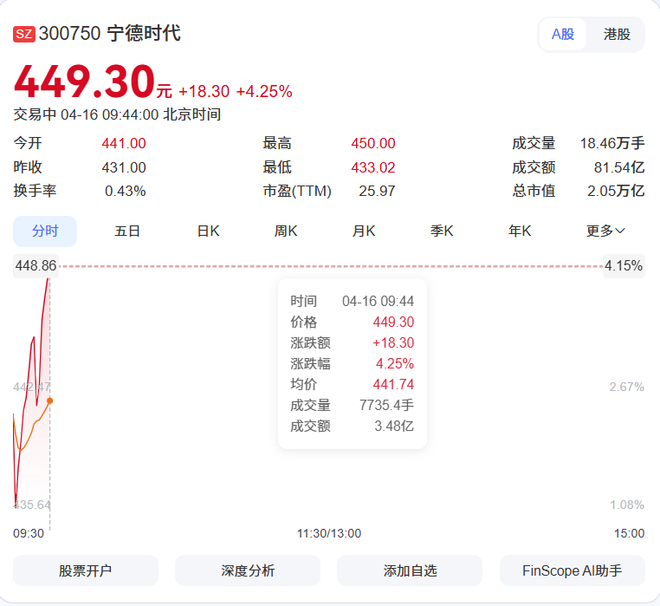
Task: Click the tooltip 涨跌额 value +18.30
Action: tap(393, 343)
